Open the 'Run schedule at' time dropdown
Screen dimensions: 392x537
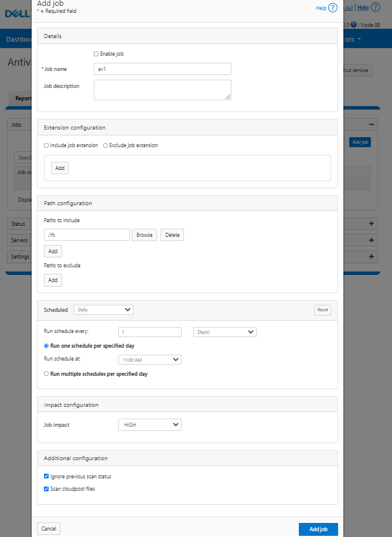[150, 360]
